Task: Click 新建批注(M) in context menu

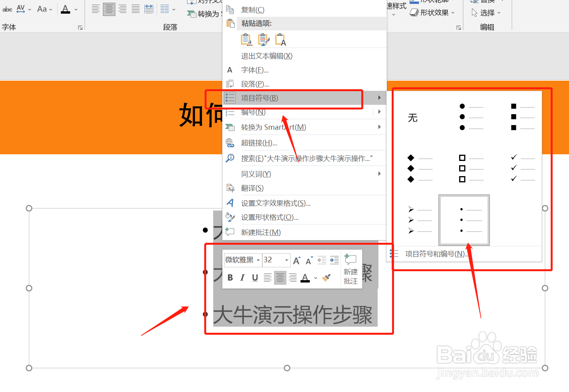Action: click(304, 233)
